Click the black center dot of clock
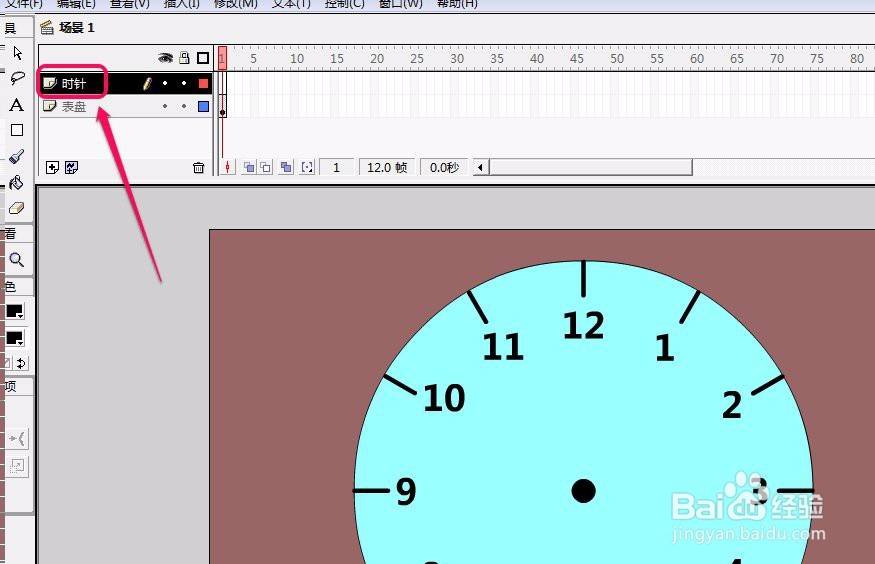875x564 pixels. point(584,491)
